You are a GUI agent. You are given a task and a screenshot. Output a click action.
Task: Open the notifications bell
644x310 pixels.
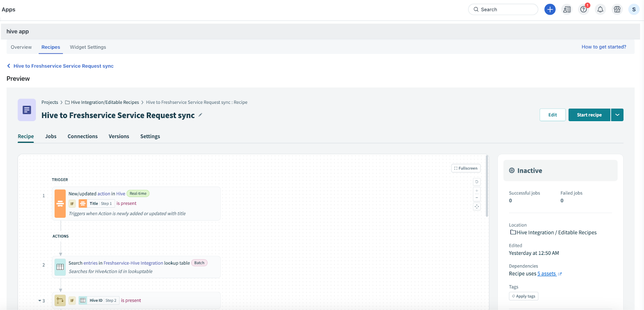(x=600, y=9)
